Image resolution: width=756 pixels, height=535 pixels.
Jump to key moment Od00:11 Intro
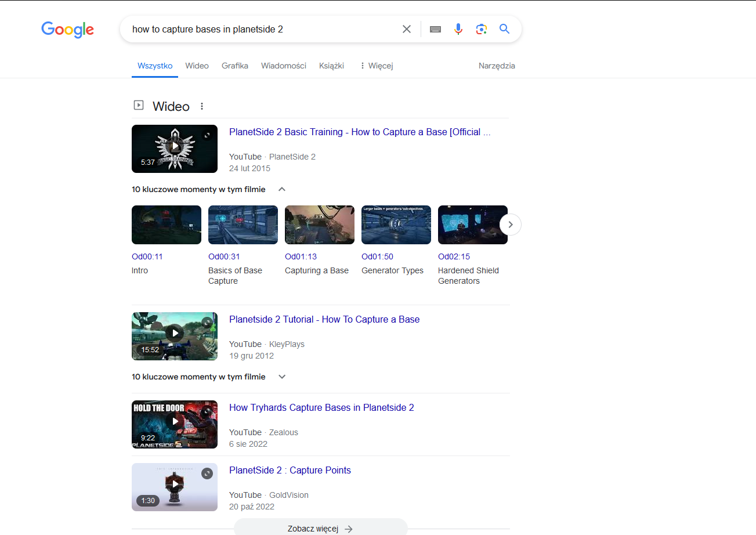147,256
